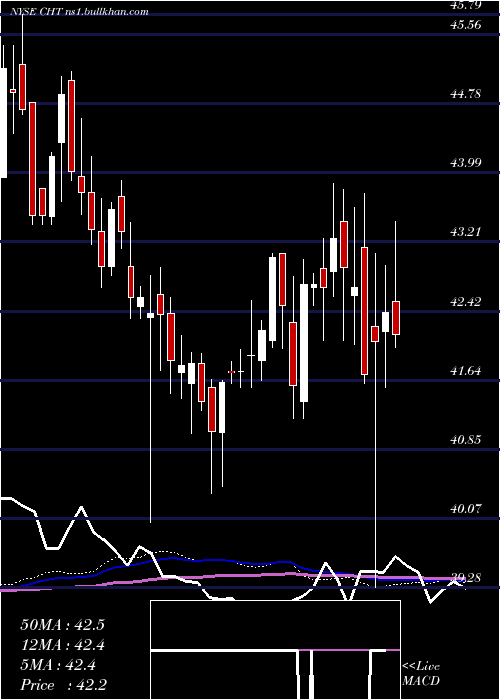The image size is (500, 700).
Task: Click the Price : 42.2 readout
Action: [x=62, y=685]
